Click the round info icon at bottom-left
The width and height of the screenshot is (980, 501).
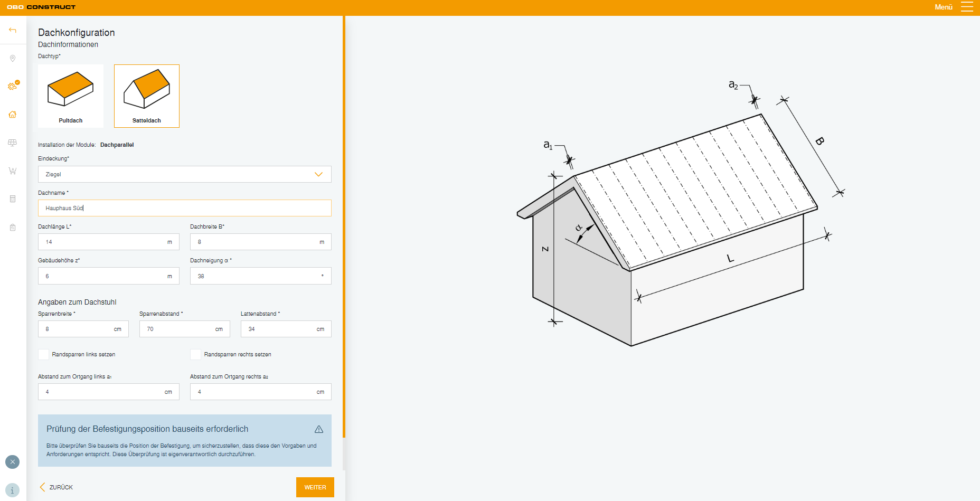tap(13, 490)
